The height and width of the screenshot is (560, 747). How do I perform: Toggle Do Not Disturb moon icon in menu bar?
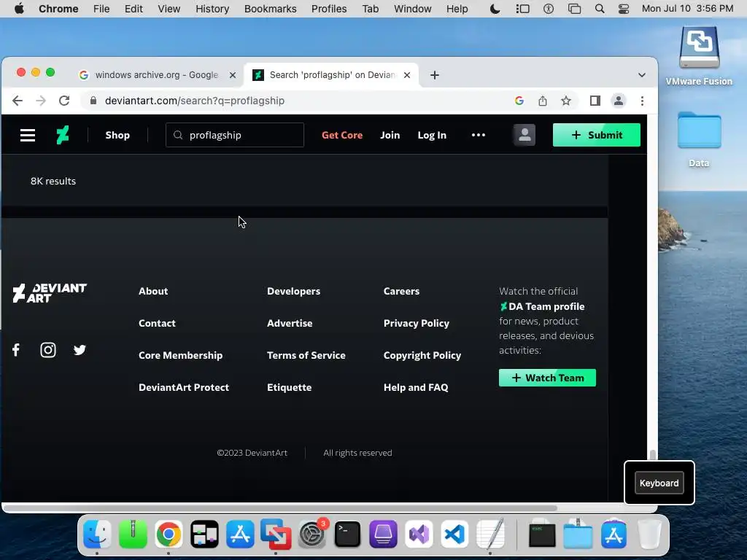pos(495,9)
